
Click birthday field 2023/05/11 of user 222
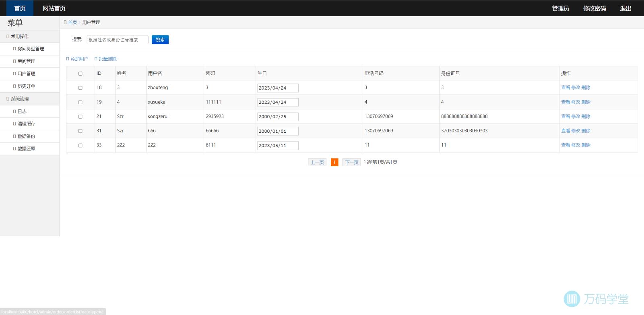pyautogui.click(x=278, y=145)
